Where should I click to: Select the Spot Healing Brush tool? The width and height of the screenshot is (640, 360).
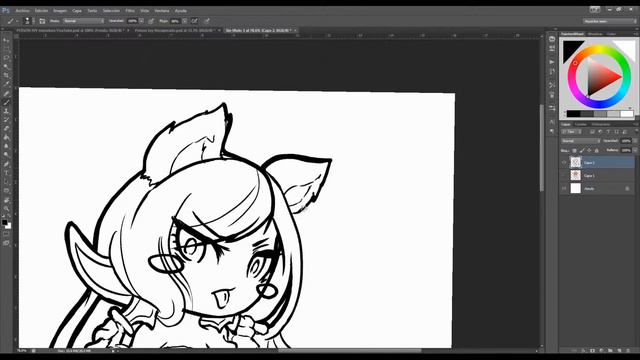(x=6, y=93)
